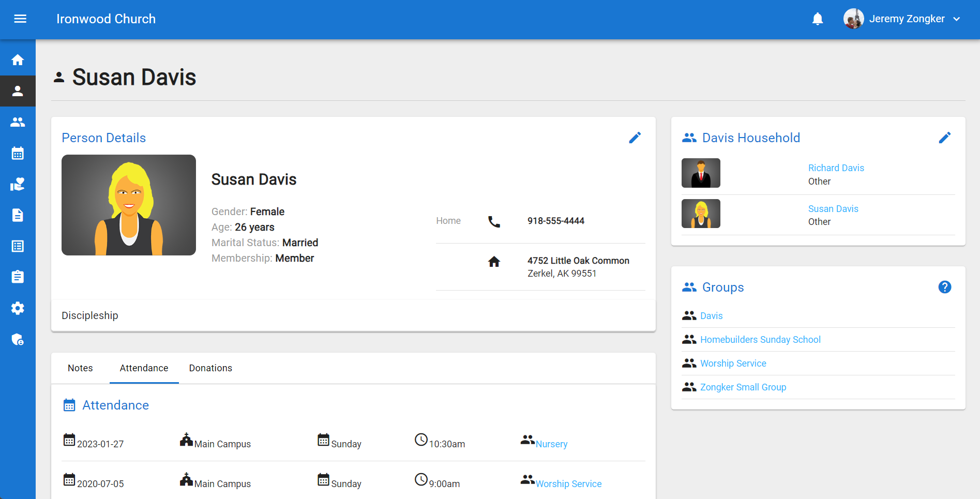Click Susan Davis profile photo
This screenshot has height=499, width=980.
(129, 205)
